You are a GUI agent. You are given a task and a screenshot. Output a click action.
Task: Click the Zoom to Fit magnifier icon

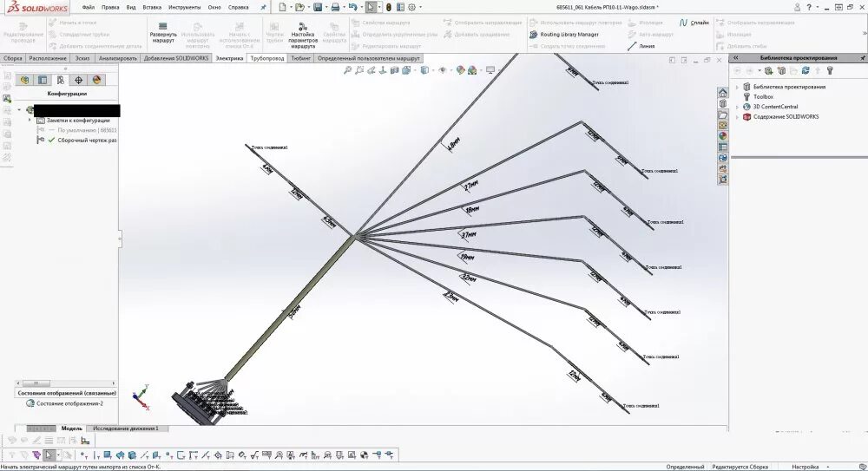tap(347, 70)
